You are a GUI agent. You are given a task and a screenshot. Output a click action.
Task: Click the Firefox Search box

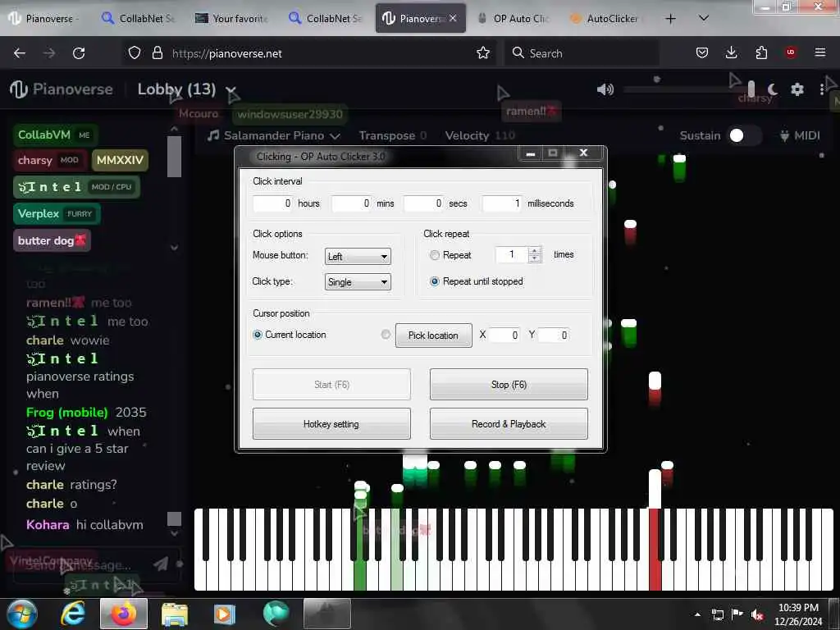(582, 53)
